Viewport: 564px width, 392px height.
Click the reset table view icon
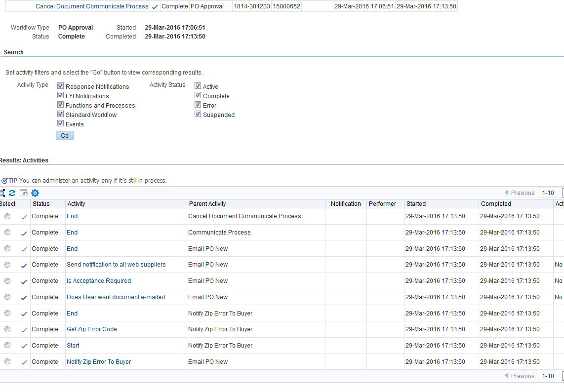click(x=24, y=193)
